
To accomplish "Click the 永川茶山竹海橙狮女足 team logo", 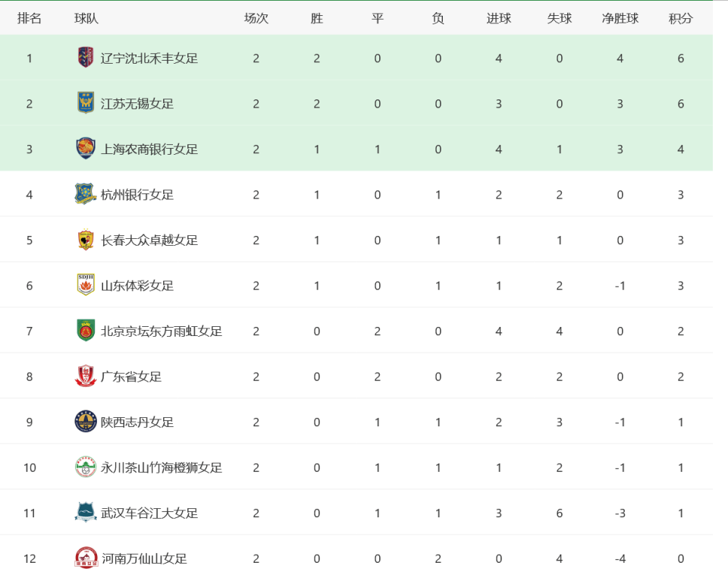I will point(86,467).
